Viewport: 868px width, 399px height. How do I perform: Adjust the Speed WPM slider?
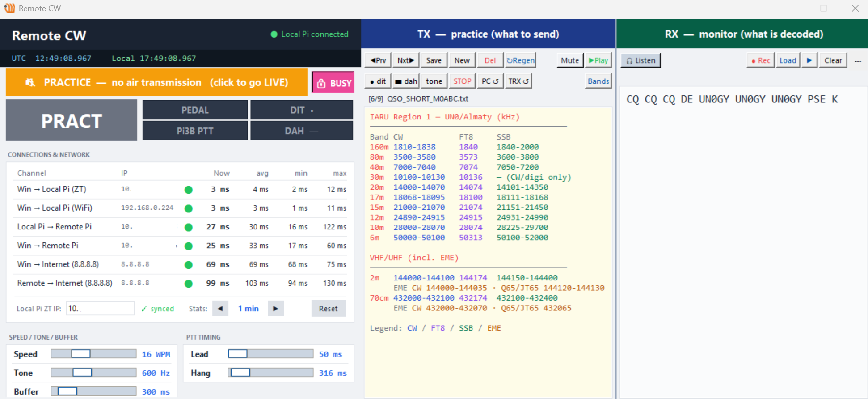coord(93,354)
